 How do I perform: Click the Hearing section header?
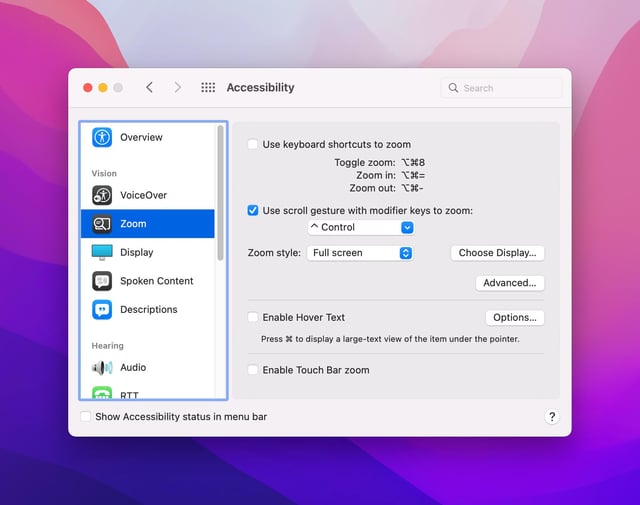click(x=107, y=346)
